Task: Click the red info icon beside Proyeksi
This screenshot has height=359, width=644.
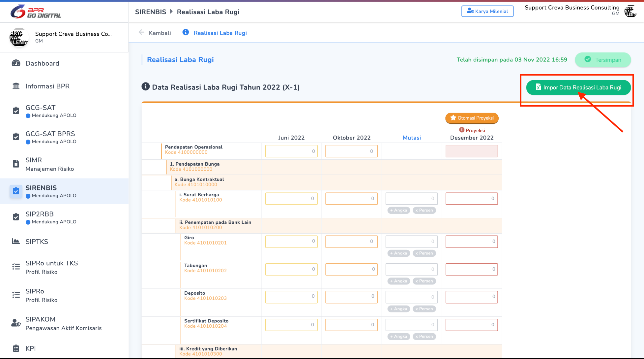Action: click(x=462, y=130)
